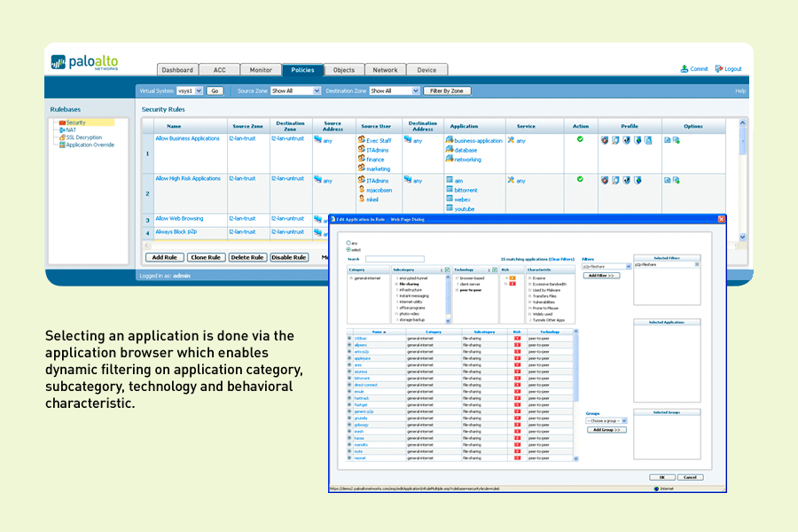Click the security rules vertical scrollbar down arrow
Screen dimensions: 798x532
[x=742, y=237]
